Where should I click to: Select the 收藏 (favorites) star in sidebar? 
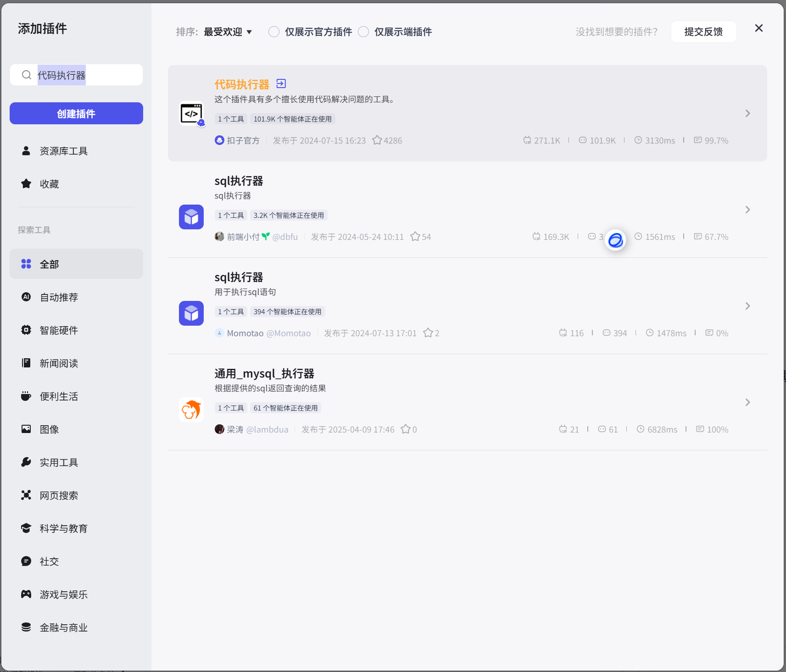click(26, 183)
